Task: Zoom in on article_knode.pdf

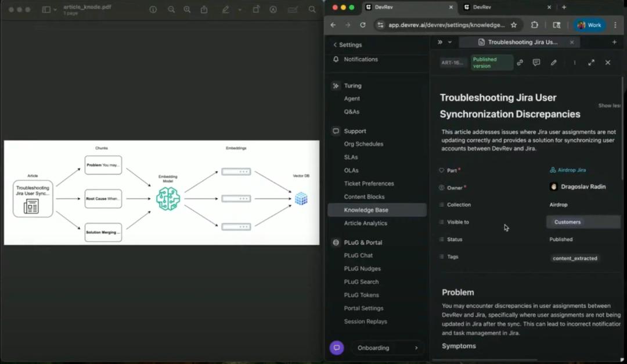Action: 186,9
